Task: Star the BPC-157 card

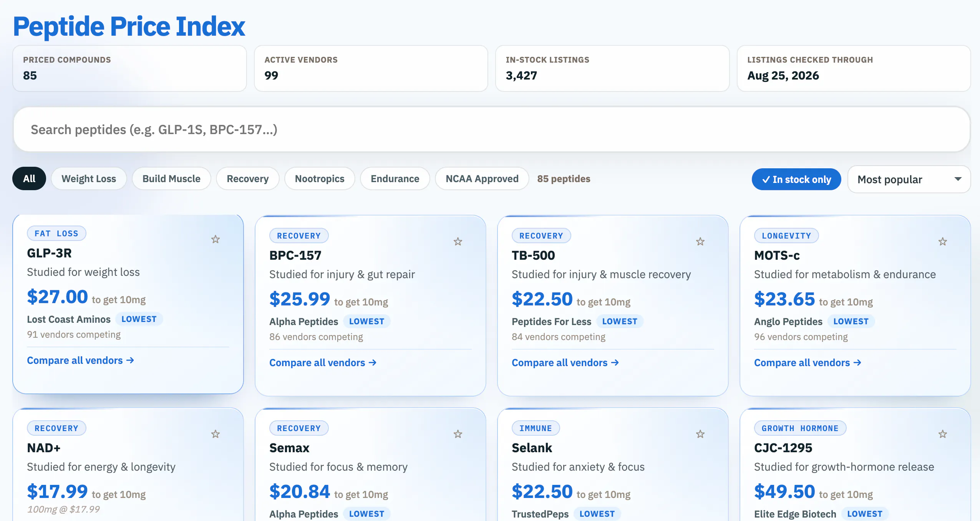Action: [x=458, y=242]
